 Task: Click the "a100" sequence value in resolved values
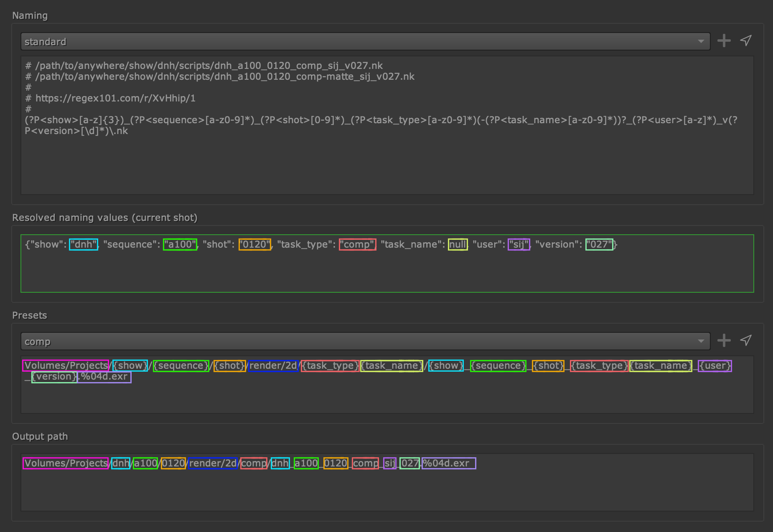click(x=180, y=244)
